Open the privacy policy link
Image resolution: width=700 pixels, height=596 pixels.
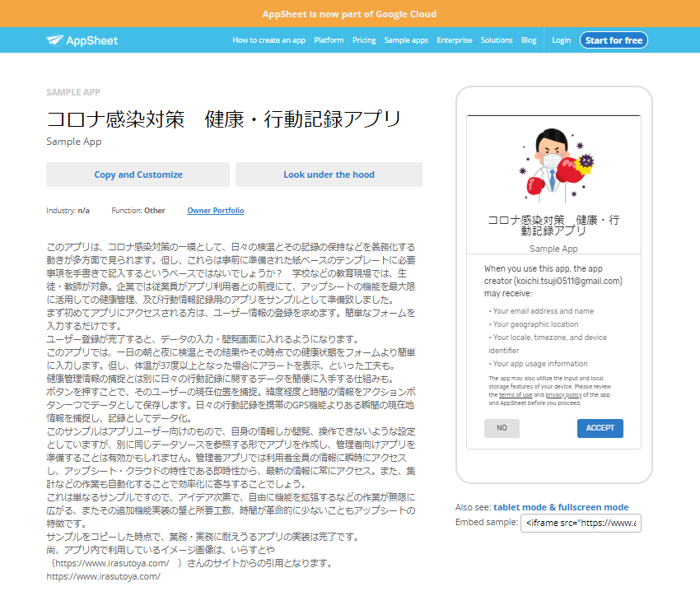[563, 395]
